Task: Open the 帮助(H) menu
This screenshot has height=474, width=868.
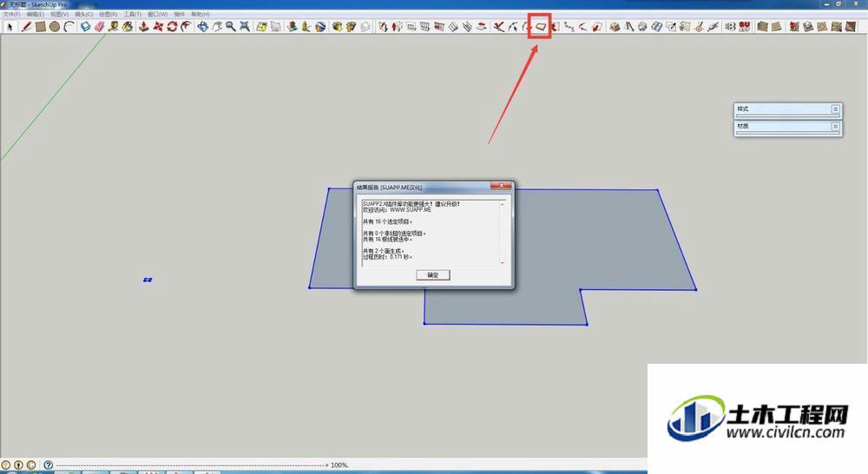Action: 201,14
